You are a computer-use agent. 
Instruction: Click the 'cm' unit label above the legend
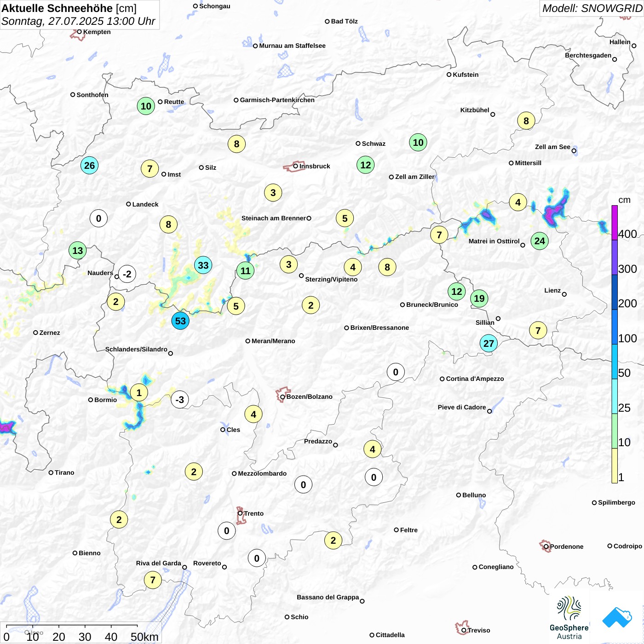[x=624, y=200]
